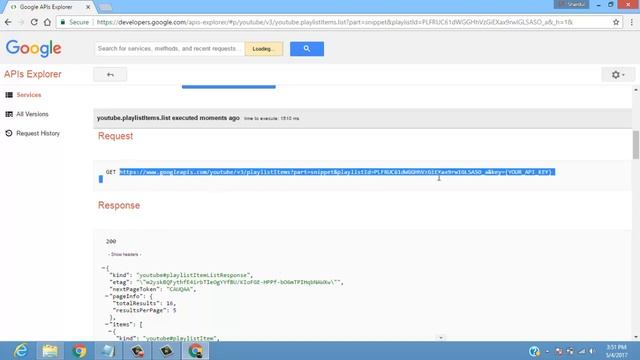Click the Response section heading
The width and height of the screenshot is (640, 360).
point(119,205)
